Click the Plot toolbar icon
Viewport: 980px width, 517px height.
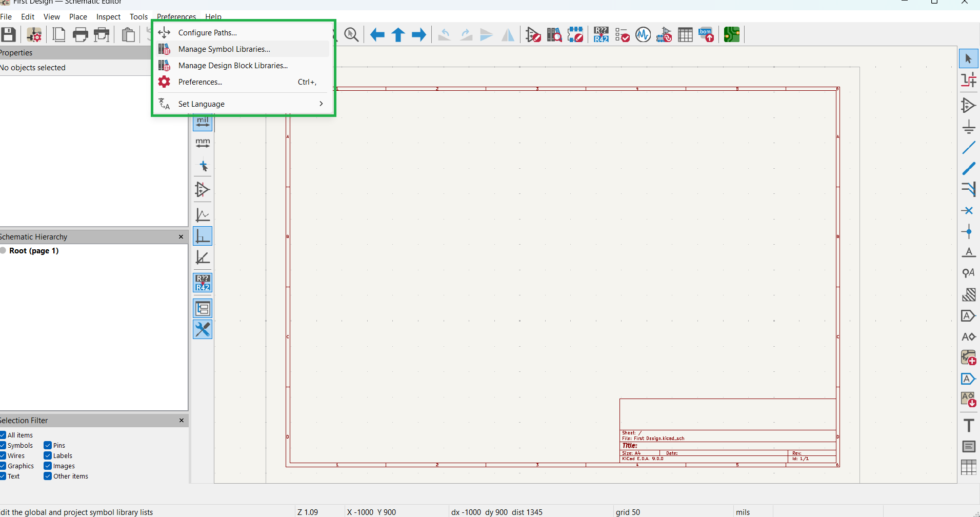102,35
